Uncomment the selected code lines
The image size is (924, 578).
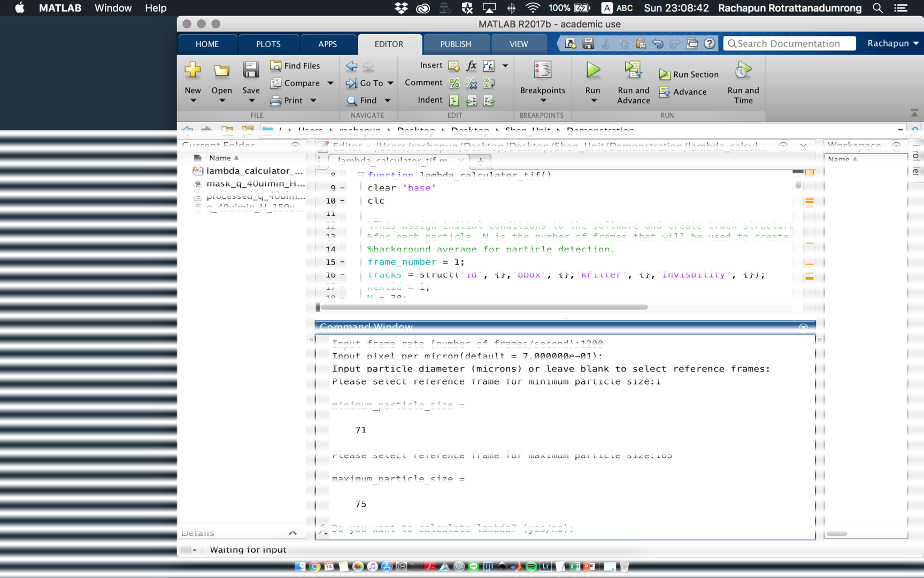(x=471, y=83)
